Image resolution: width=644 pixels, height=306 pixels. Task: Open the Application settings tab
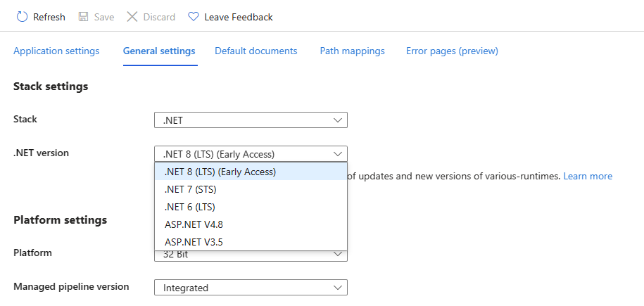[x=56, y=51]
